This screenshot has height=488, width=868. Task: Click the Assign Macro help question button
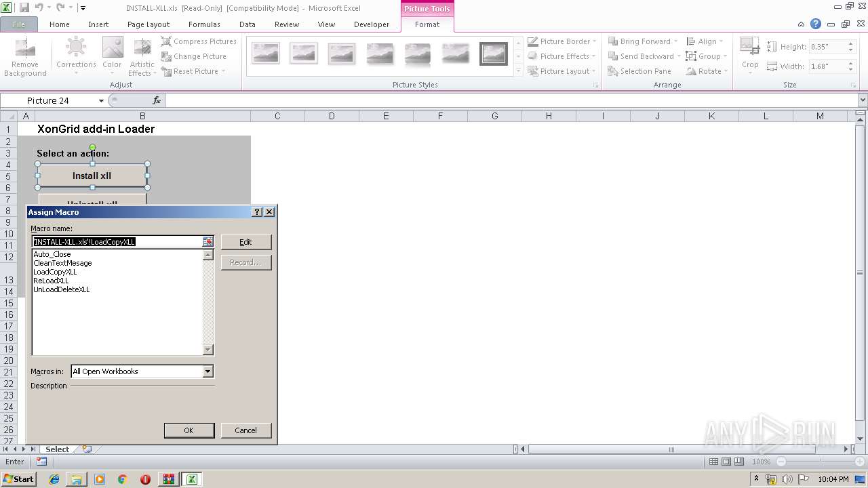tap(257, 212)
